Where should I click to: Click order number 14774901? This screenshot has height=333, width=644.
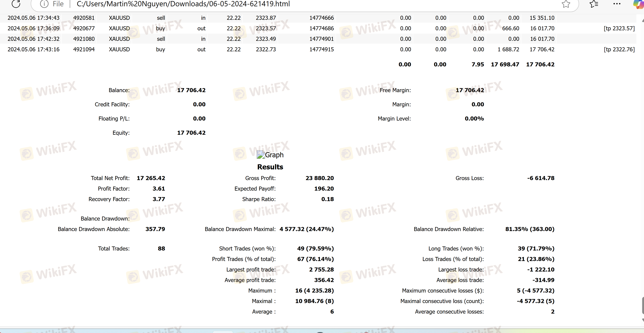point(321,39)
